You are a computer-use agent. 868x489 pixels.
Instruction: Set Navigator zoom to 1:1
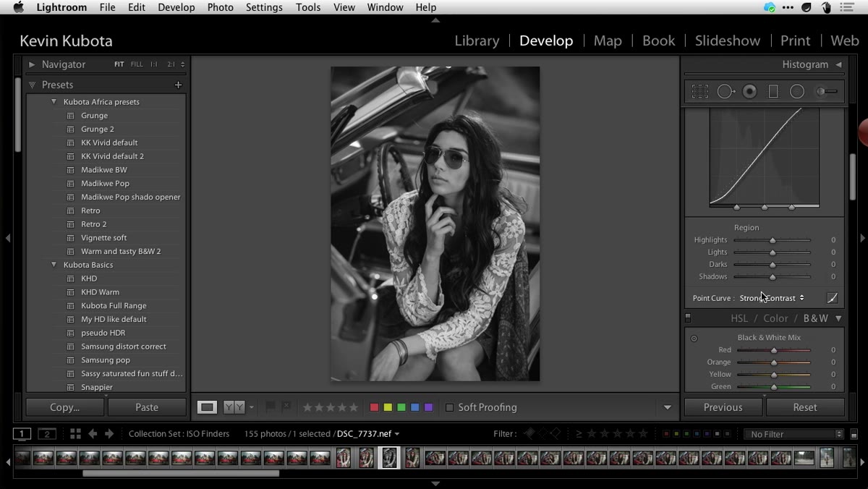pos(153,64)
